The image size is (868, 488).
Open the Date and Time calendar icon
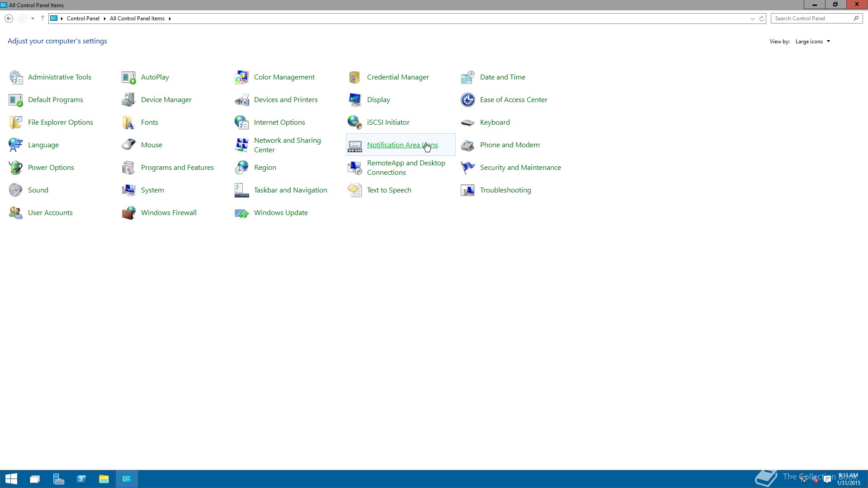coord(468,77)
